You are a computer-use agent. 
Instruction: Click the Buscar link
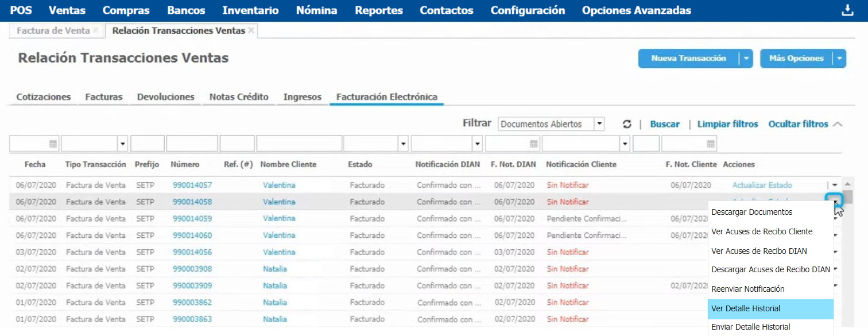tap(665, 124)
